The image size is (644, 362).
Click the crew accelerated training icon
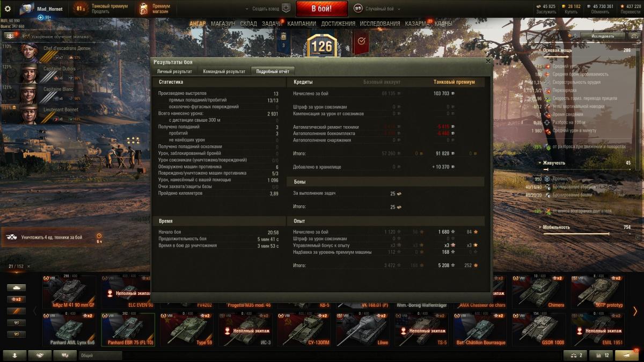[x=25, y=36]
